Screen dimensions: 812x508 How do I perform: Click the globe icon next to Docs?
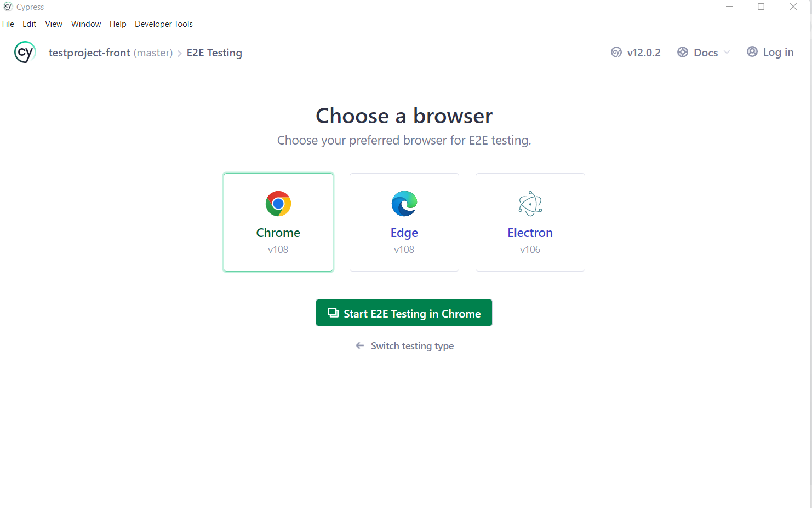point(683,51)
